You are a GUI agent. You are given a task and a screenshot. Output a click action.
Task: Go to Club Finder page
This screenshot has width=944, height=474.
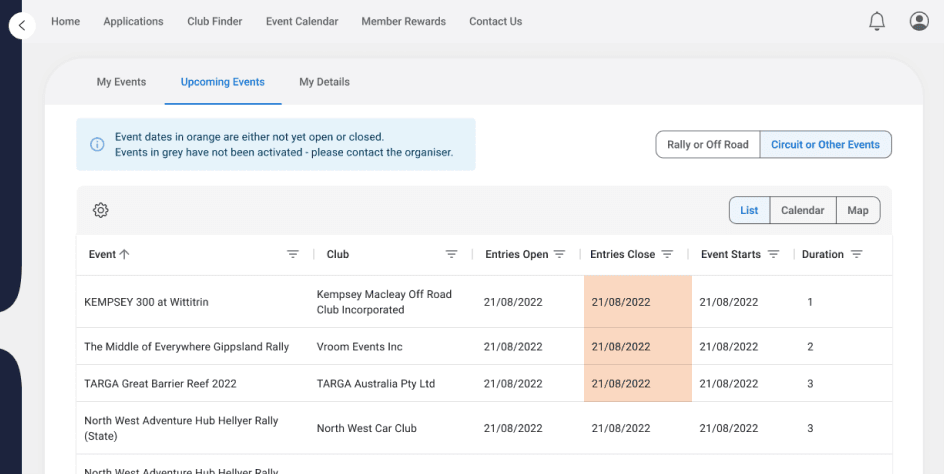click(214, 21)
